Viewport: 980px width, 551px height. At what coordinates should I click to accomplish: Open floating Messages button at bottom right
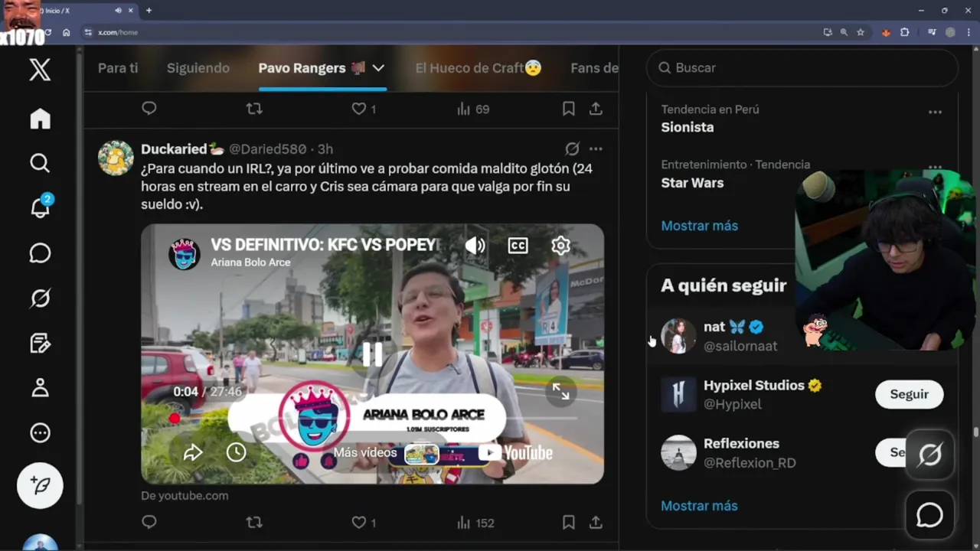[929, 515]
